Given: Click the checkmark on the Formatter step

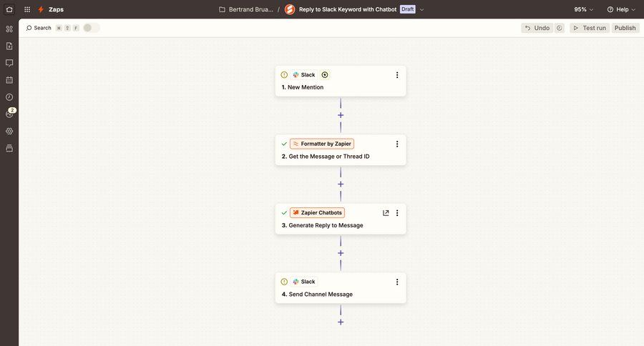Looking at the screenshot, I should 284,144.
